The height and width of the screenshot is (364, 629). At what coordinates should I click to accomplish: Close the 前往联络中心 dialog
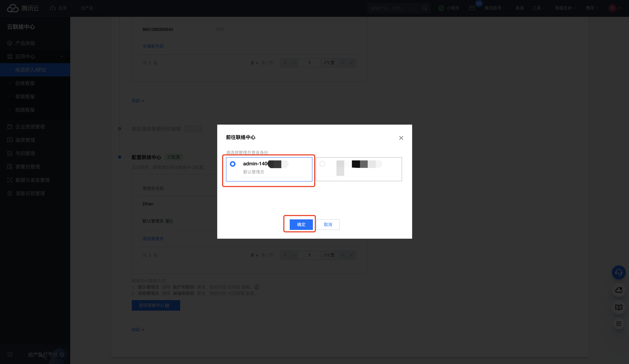coord(401,138)
